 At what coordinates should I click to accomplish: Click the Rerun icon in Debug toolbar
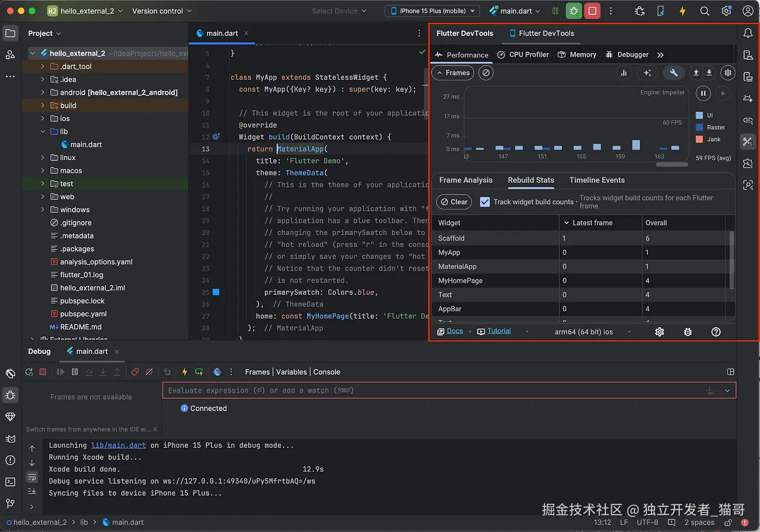[29, 372]
